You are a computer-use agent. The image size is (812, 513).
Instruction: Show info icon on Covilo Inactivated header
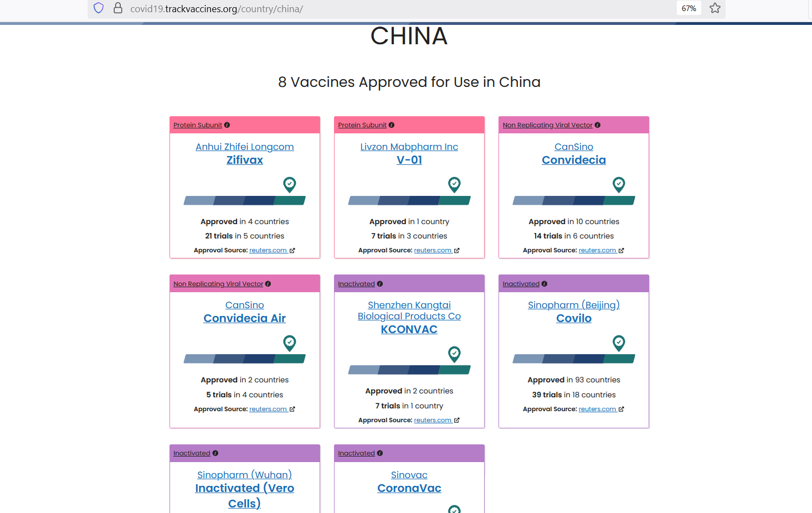(544, 284)
